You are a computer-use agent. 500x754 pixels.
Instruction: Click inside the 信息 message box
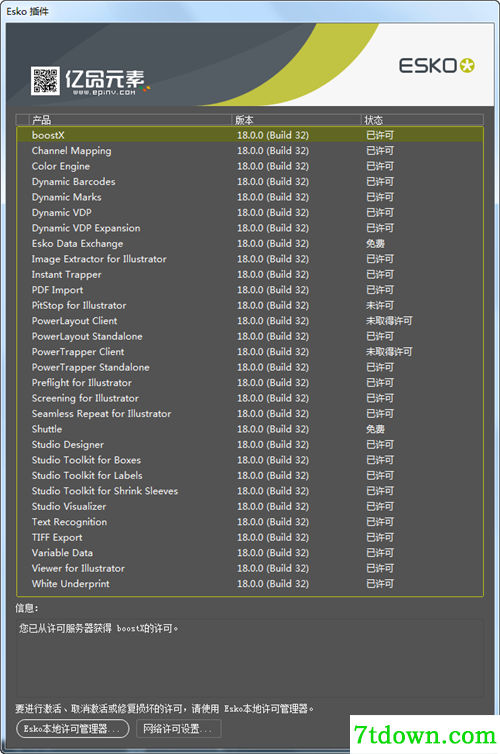[x=250, y=658]
